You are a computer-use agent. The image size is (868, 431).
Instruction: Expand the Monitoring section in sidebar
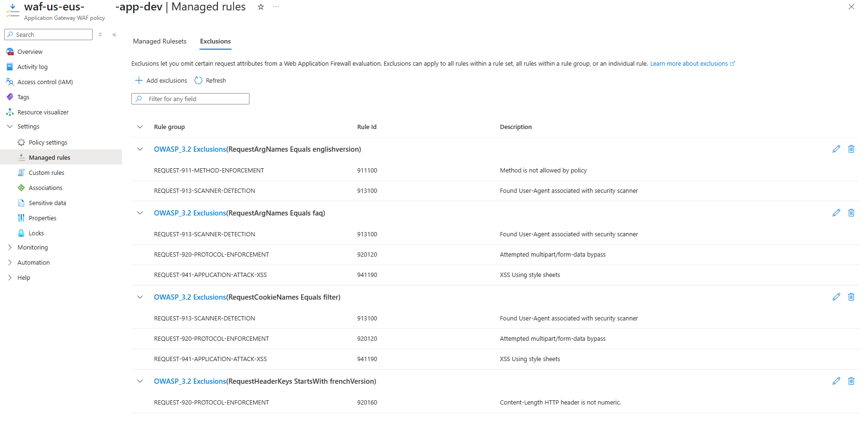[x=10, y=248]
